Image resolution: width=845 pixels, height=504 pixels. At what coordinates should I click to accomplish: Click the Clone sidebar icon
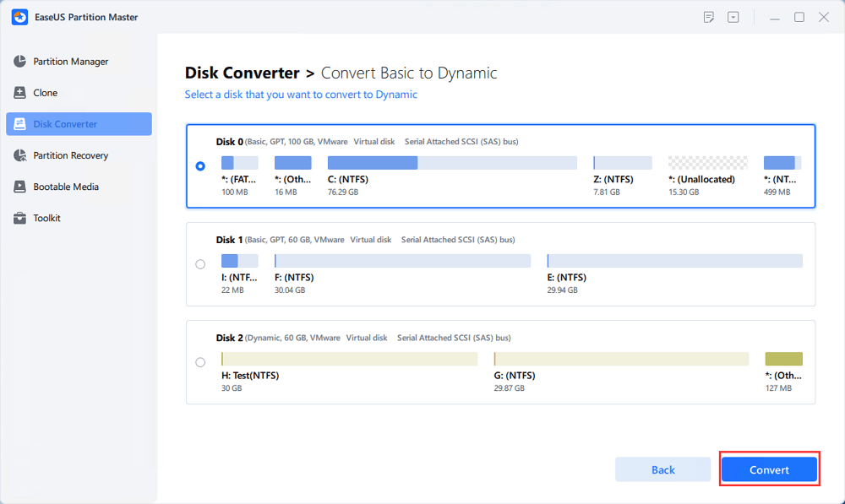pyautogui.click(x=19, y=93)
